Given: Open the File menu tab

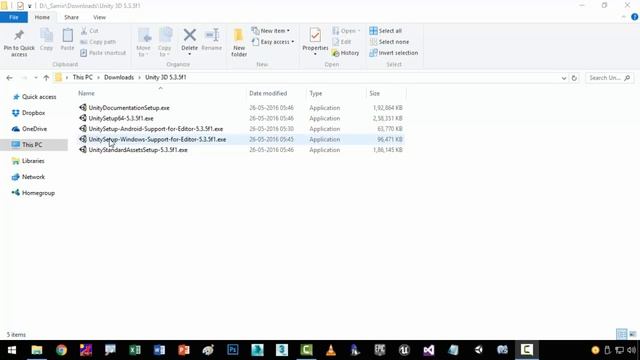Looking at the screenshot, I should pos(14,18).
